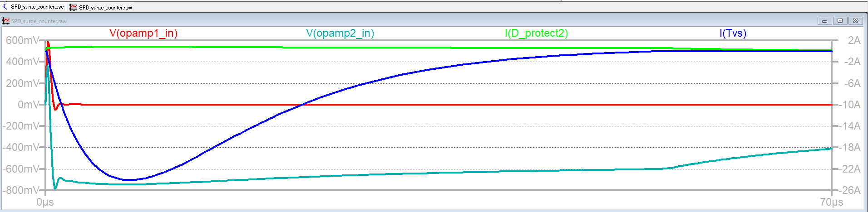This screenshot has width=868, height=212.
Task: Minimize the SPD_surge_counter.raw plot window
Action: [x=824, y=21]
